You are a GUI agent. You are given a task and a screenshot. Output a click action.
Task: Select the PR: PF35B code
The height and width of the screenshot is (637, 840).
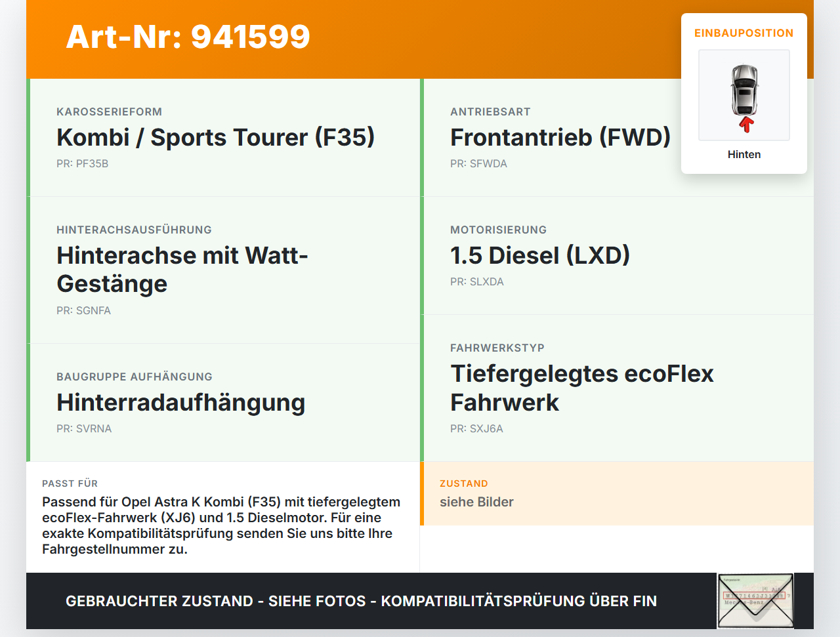click(x=83, y=163)
